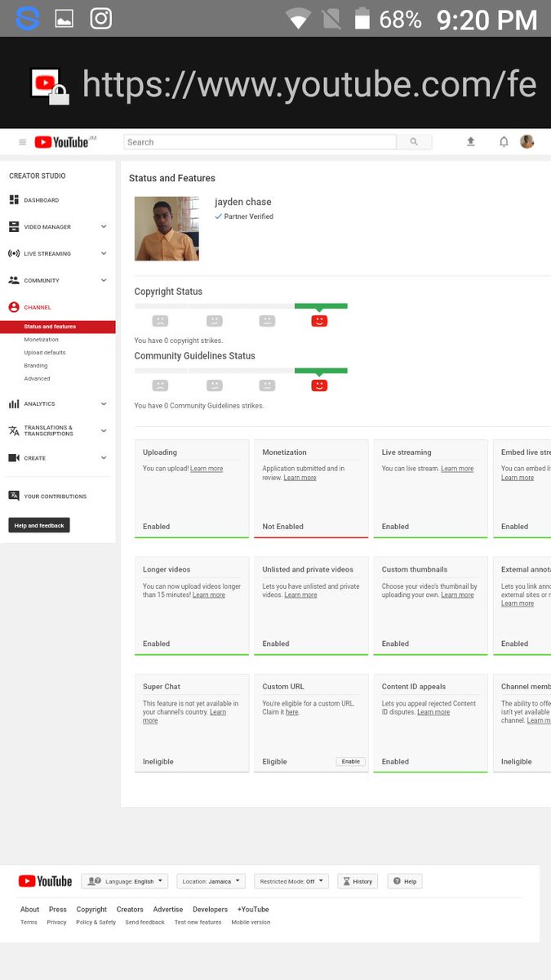This screenshot has height=980, width=551.
Task: Tap Instagram icon in Android status bar
Action: [x=100, y=18]
